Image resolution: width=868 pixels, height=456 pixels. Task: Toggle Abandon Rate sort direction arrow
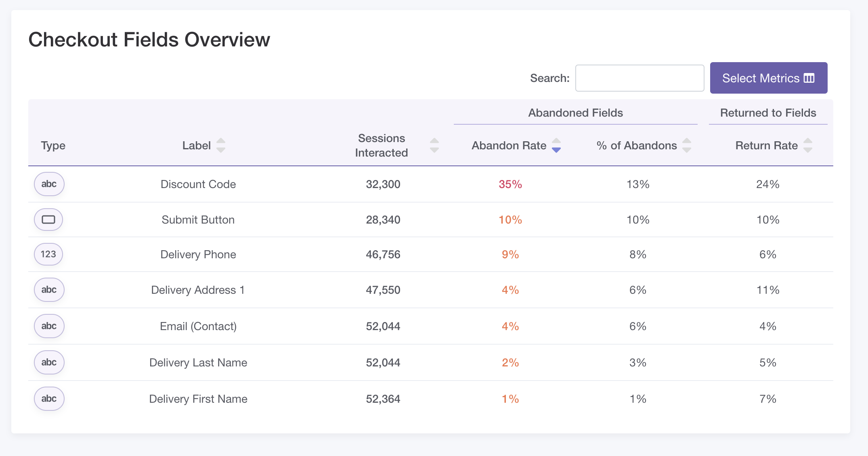pyautogui.click(x=556, y=145)
